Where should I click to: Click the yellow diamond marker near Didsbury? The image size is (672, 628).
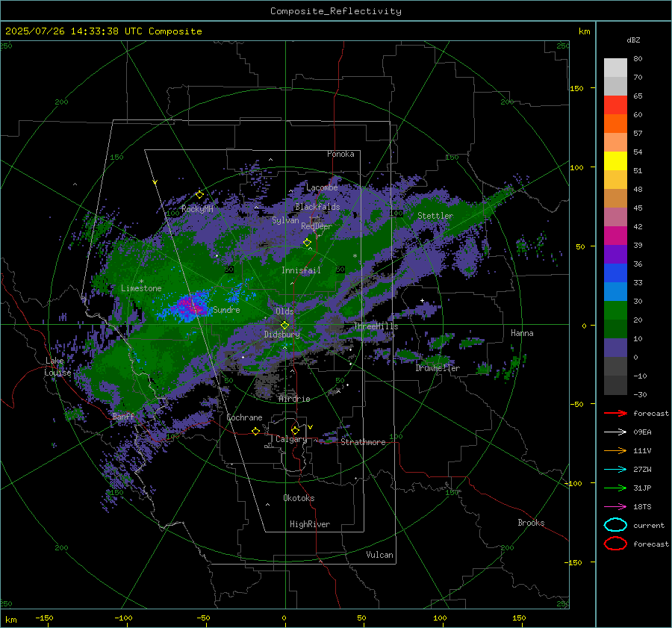[x=284, y=326]
